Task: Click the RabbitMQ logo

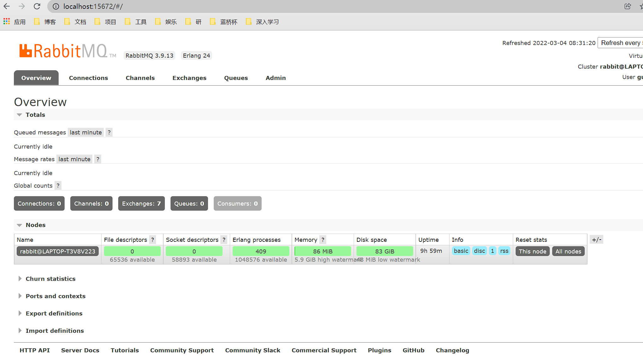Action: [x=67, y=51]
